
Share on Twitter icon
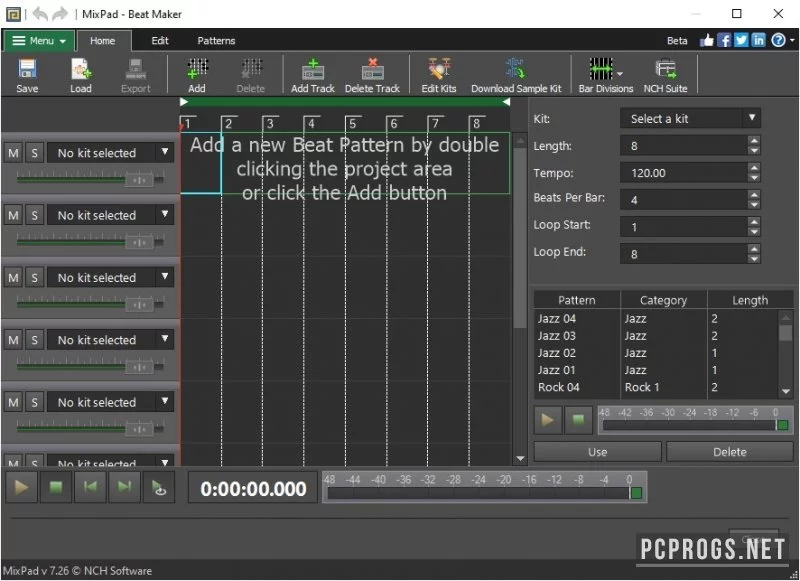[741, 40]
